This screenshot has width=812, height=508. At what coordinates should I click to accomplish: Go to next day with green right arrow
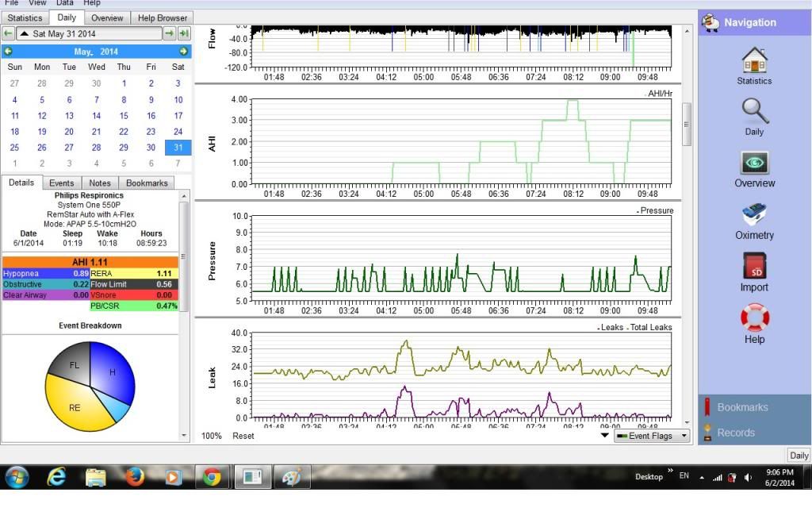point(170,33)
